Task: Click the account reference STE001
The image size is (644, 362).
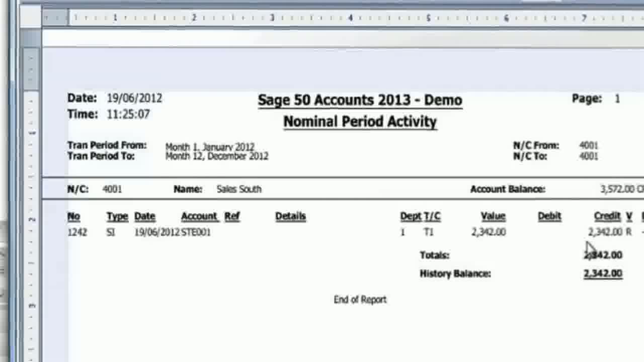Action: (x=196, y=232)
